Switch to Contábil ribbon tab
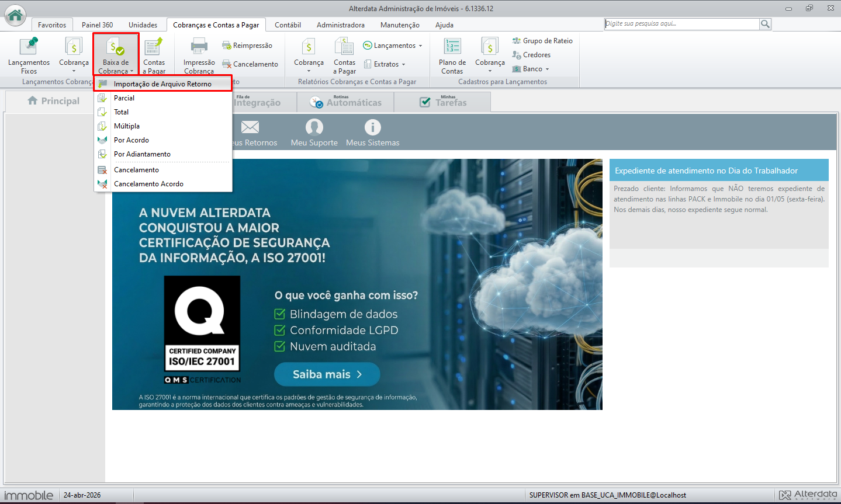 click(x=288, y=25)
